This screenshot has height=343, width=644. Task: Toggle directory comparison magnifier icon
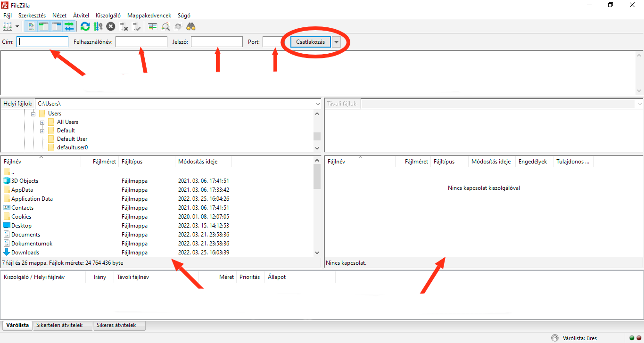[x=165, y=26]
